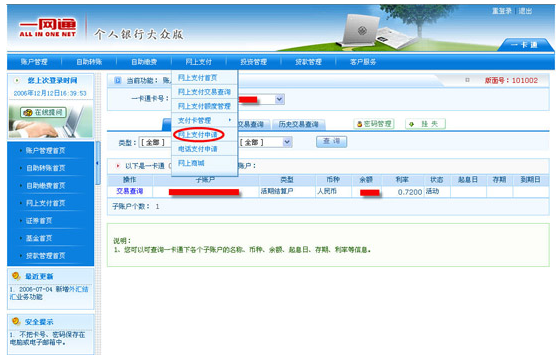Click the 安全提示 lightbulb icon
559x360 pixels.
click(16, 322)
